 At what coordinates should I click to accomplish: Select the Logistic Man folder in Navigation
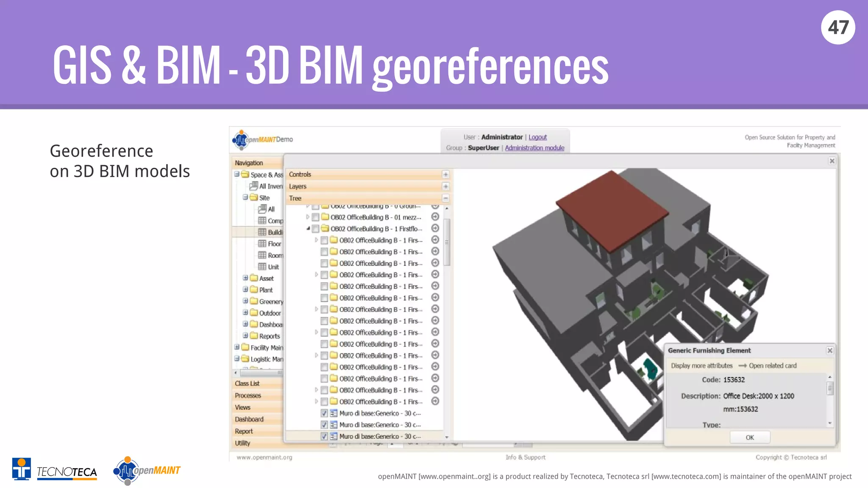click(267, 359)
